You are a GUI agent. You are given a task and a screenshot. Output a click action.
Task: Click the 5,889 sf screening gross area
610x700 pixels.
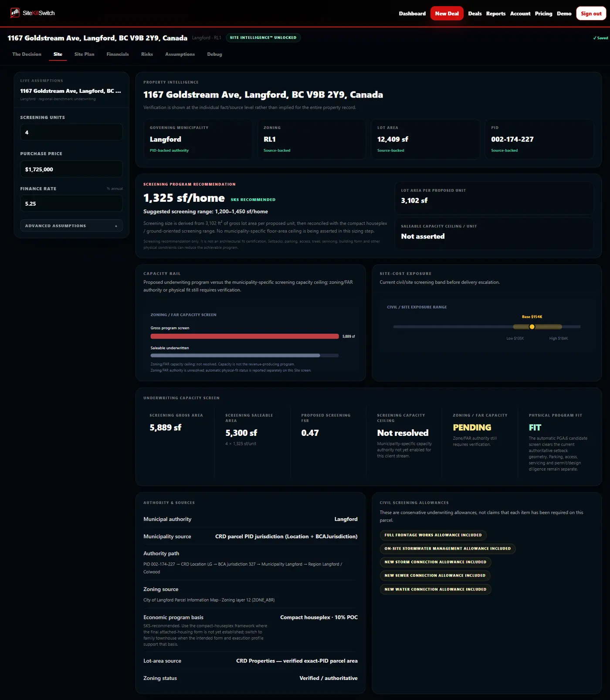[166, 428]
